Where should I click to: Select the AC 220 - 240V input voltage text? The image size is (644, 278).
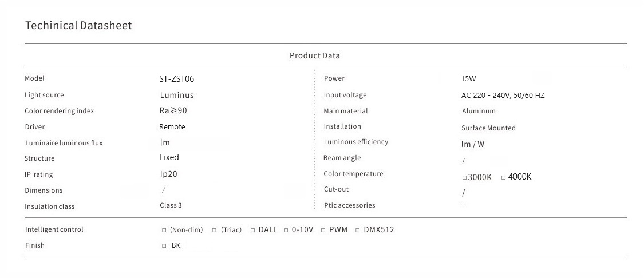coord(503,96)
